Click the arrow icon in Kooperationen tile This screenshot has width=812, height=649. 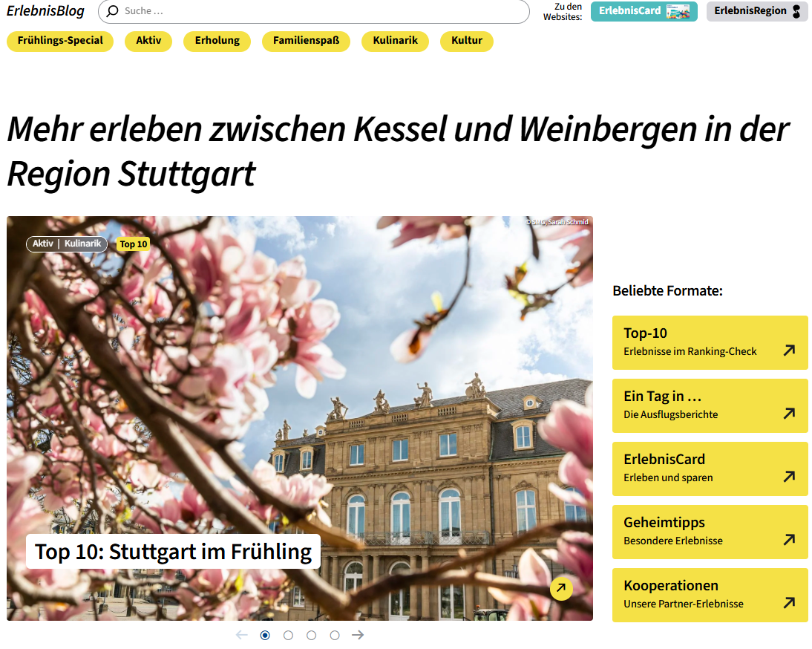[789, 603]
